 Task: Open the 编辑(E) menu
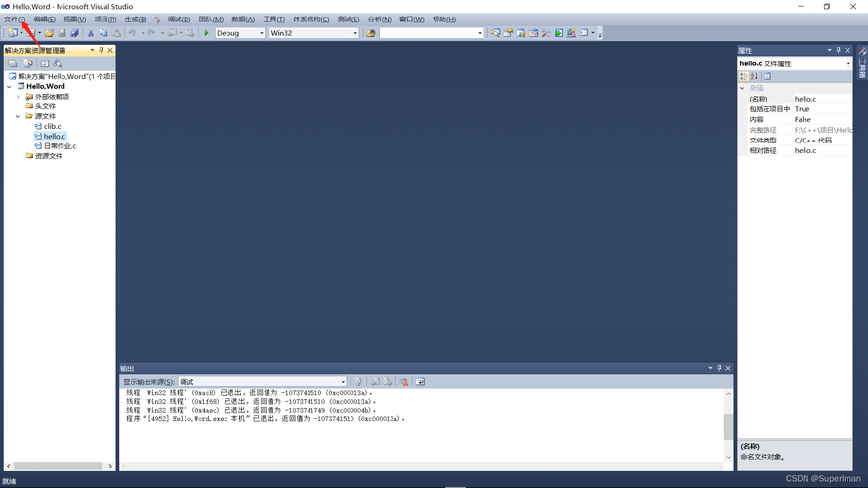[44, 20]
